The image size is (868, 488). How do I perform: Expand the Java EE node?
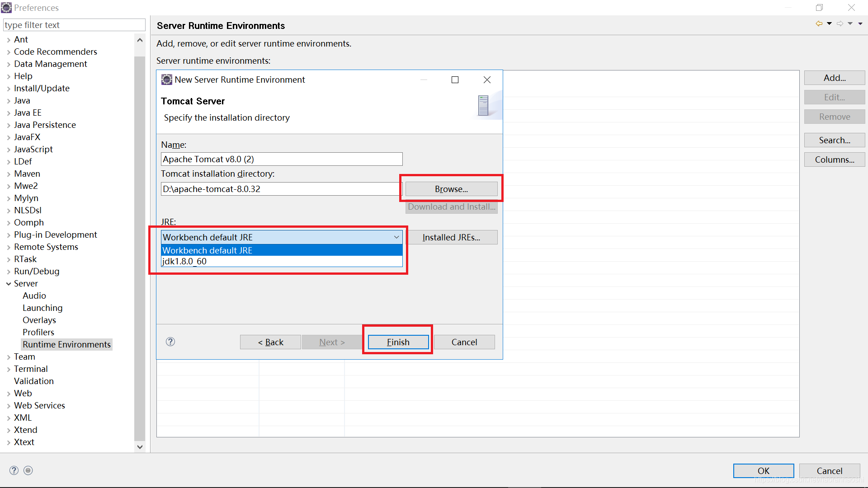[8, 113]
